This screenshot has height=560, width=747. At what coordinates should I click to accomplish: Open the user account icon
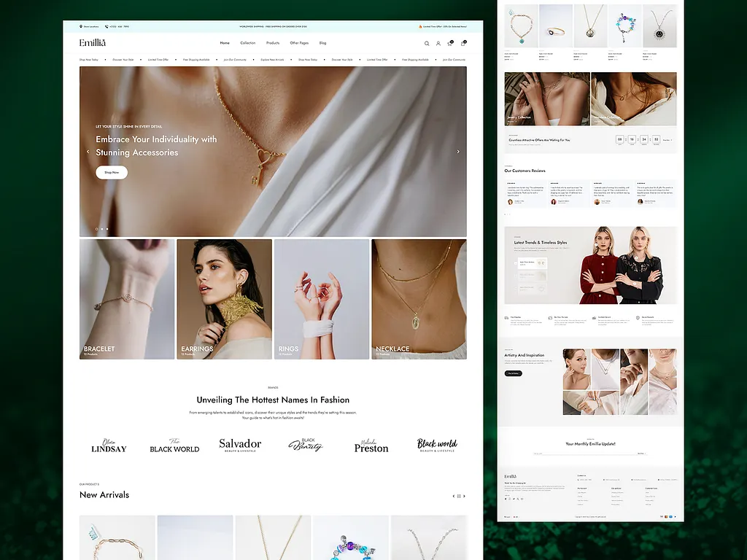point(438,44)
